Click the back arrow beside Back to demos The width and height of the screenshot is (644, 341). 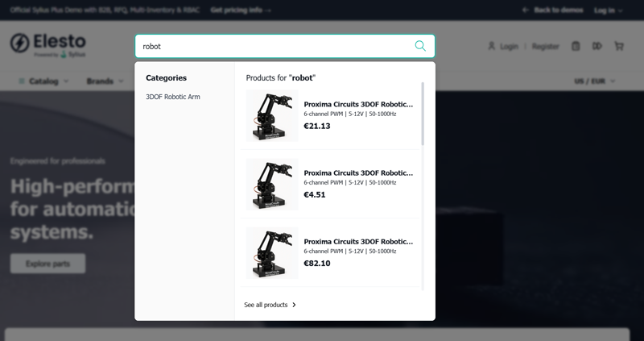point(526,10)
